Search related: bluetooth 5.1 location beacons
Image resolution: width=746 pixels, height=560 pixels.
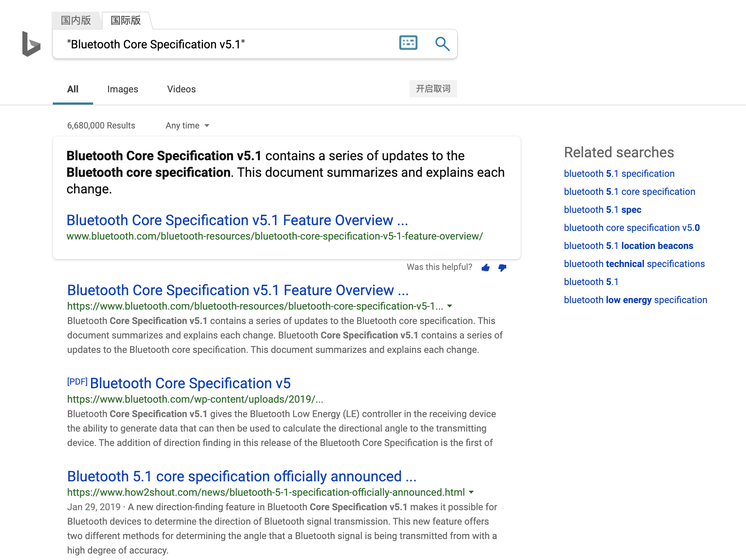(x=628, y=246)
